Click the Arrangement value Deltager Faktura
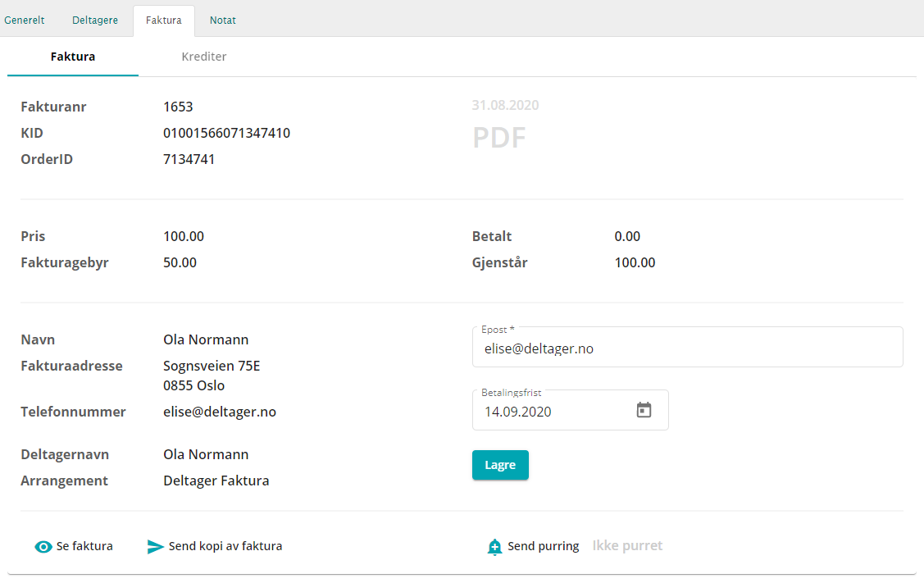The image size is (924, 583). pyautogui.click(x=216, y=481)
